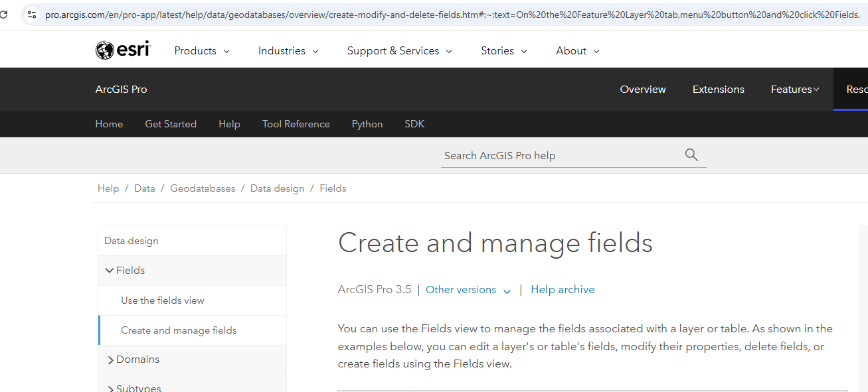
Task: Click the Search ArcGIS Pro help field
Action: pyautogui.click(x=561, y=156)
